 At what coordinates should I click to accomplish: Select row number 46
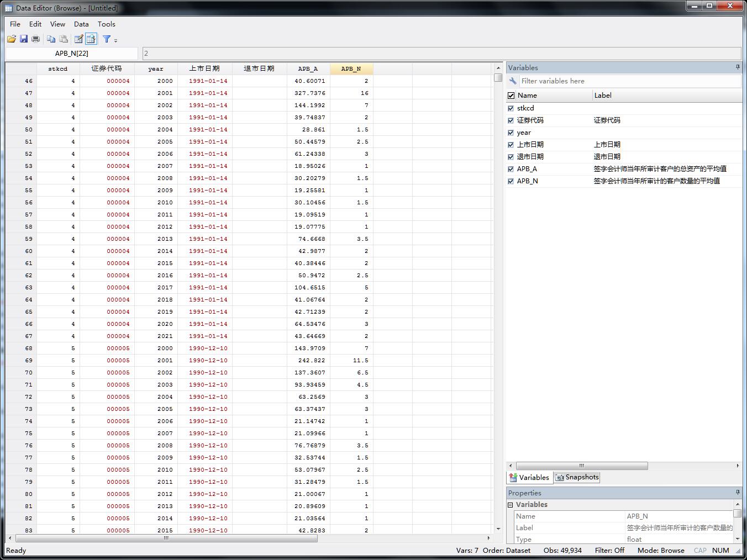(21, 81)
